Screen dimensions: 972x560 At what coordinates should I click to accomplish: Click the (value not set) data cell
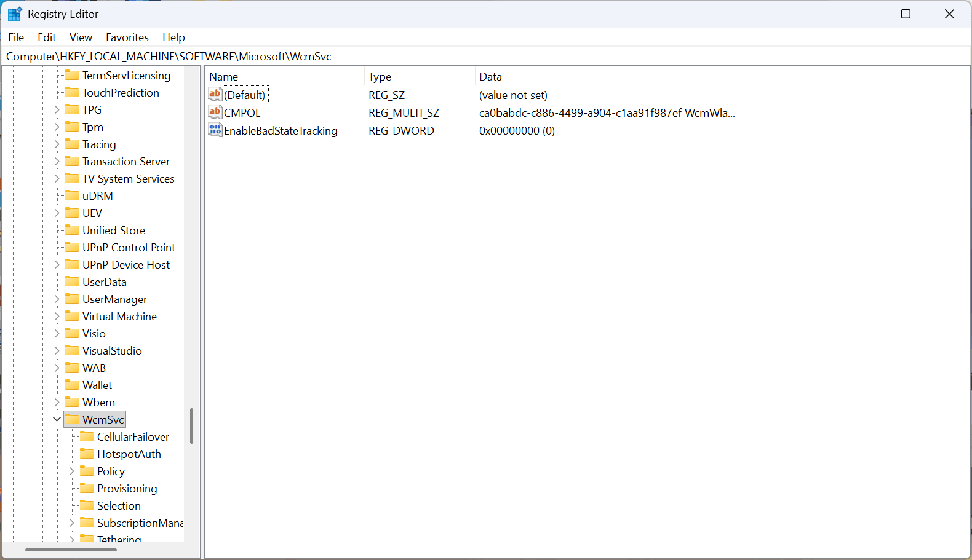pyautogui.click(x=513, y=95)
